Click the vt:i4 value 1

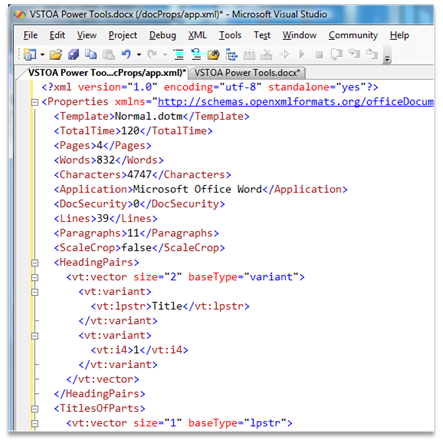[136, 350]
